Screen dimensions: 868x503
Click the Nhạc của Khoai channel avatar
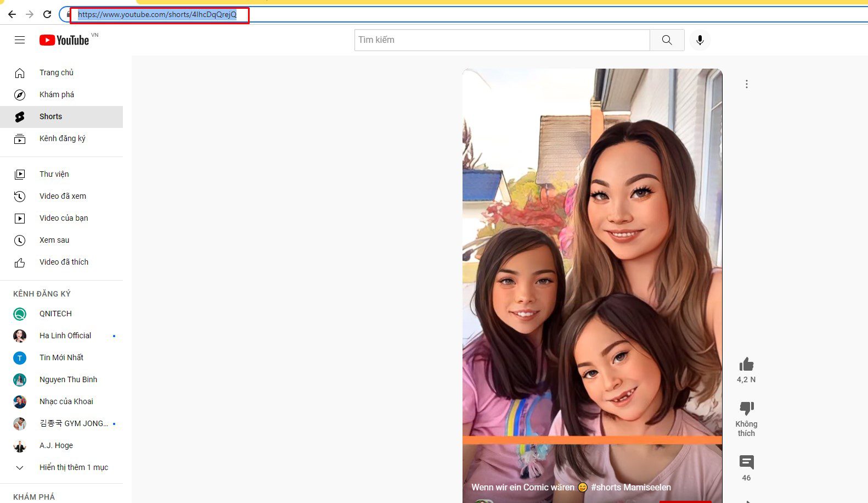(x=20, y=402)
